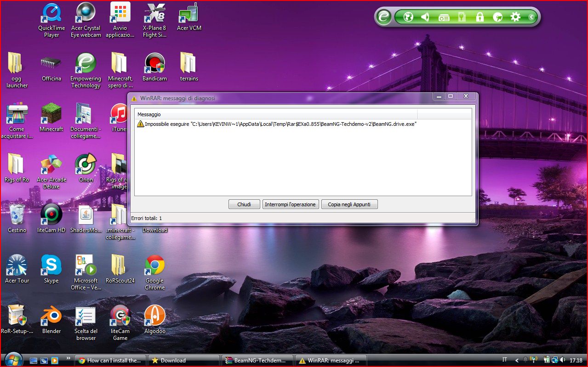
Task: Click the Chiudi button
Action: (244, 204)
